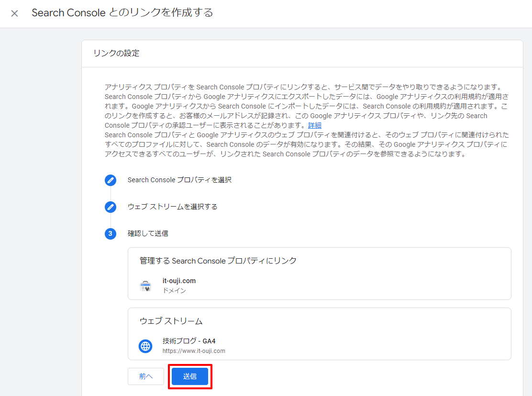This screenshot has height=396, width=532.
Task: Click the step 3 number circle
Action: coord(111,234)
